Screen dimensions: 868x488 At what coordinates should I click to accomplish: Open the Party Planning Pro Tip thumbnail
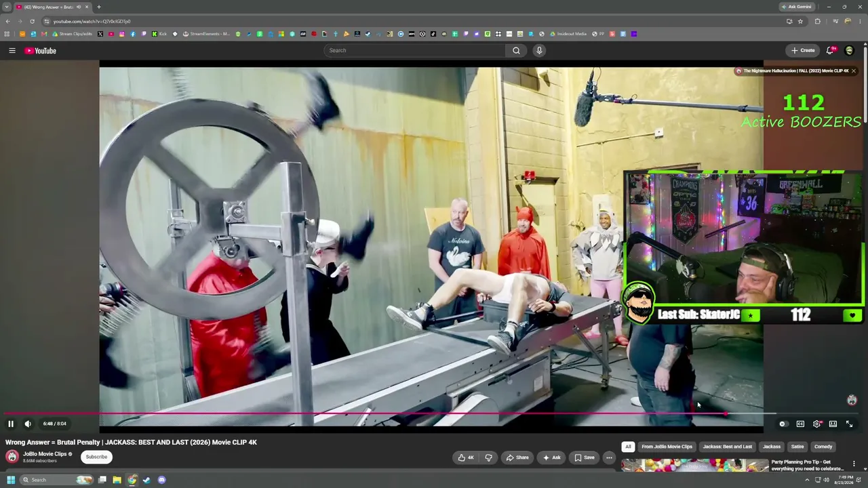(x=695, y=466)
